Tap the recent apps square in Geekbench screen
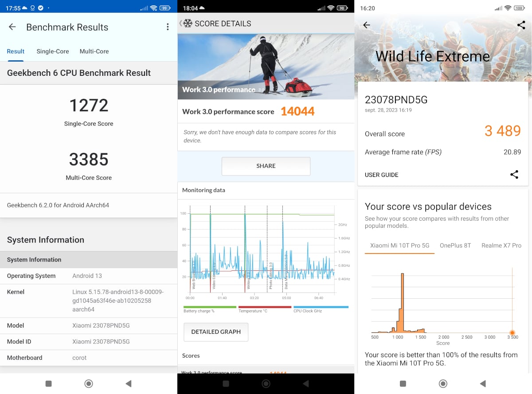 pyautogui.click(x=49, y=384)
